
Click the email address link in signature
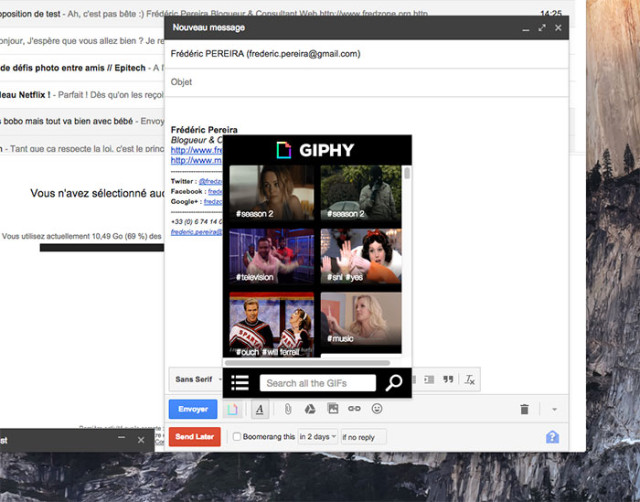pos(196,232)
